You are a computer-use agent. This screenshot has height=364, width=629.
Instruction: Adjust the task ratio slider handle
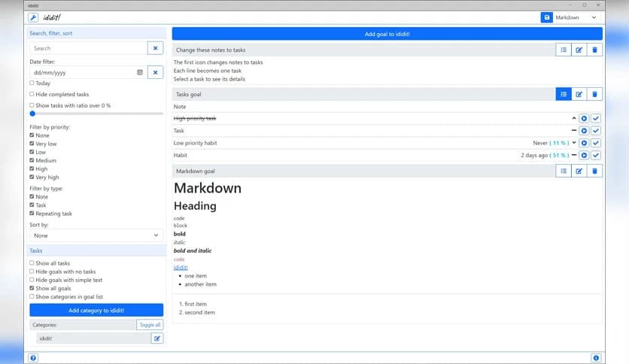[x=32, y=114]
